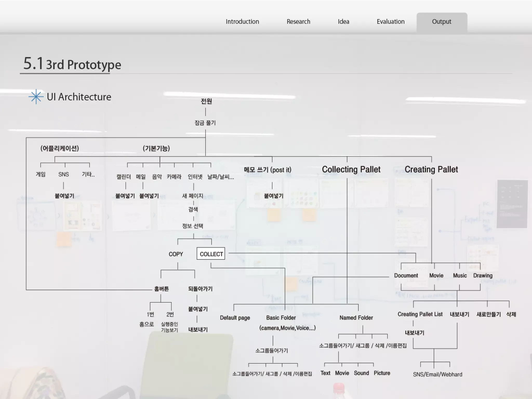The image size is (532, 399).
Task: Click the highlighted Output tab
Action: (442, 22)
